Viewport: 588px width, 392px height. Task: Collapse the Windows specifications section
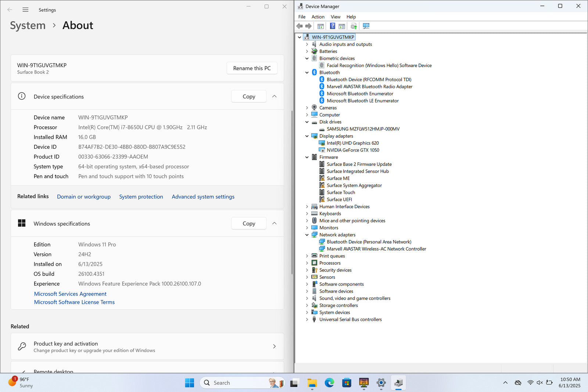(274, 223)
